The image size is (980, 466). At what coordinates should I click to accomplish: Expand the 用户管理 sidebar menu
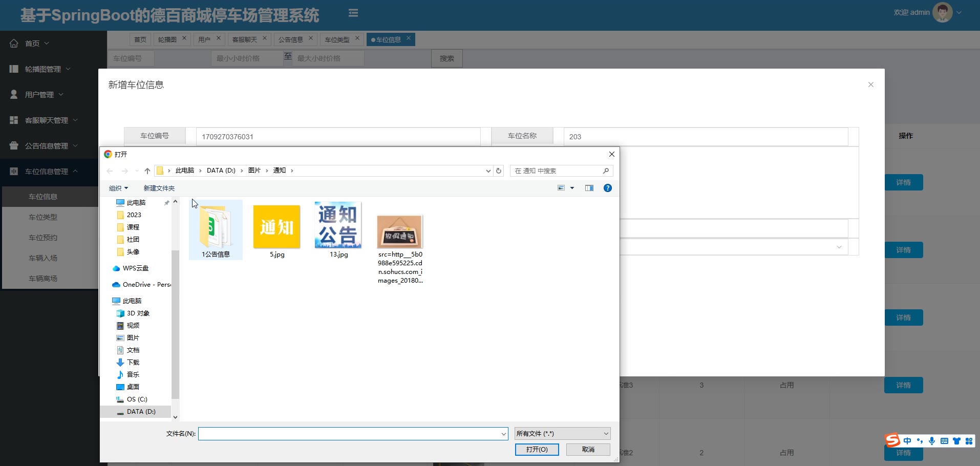[36, 95]
